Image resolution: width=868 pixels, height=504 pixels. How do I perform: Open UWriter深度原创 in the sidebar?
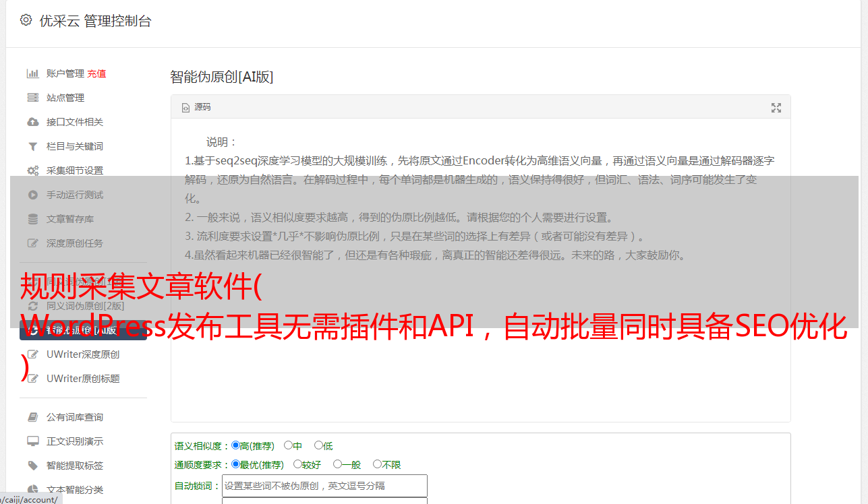click(x=82, y=354)
